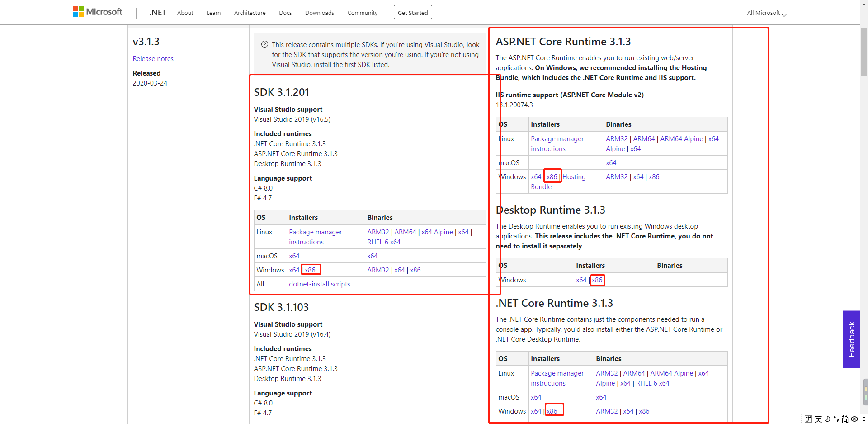This screenshot has height=424, width=868.
Task: Open the dotnet-install scripts link
Action: click(x=319, y=284)
